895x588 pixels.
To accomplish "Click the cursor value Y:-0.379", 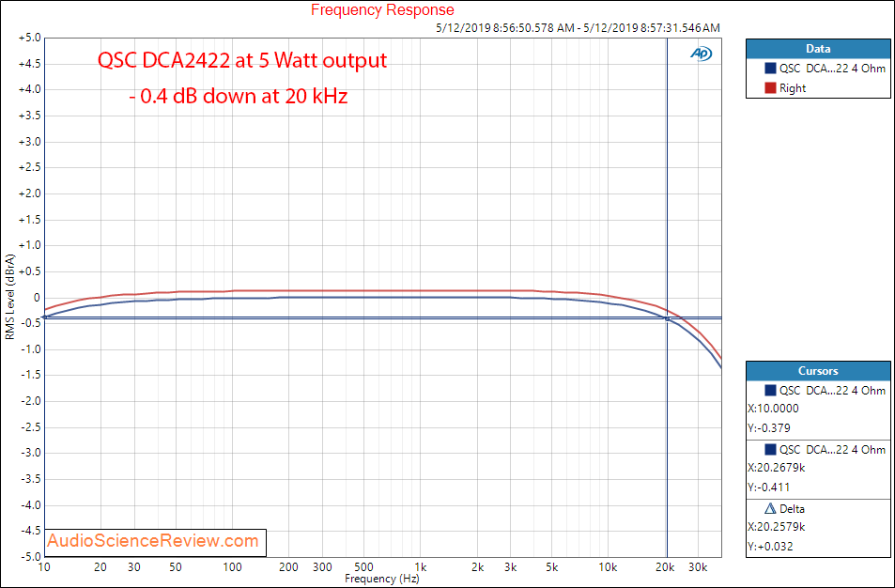I will pos(769,428).
